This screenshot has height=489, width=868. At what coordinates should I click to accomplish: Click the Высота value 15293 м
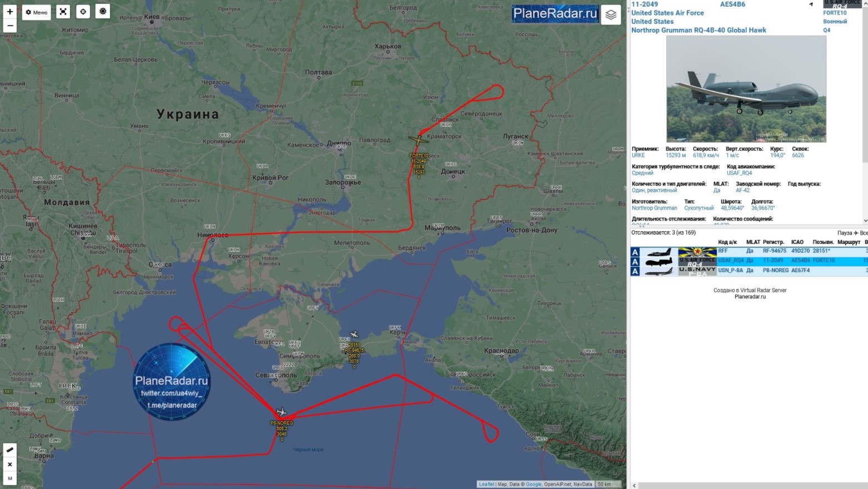click(676, 156)
